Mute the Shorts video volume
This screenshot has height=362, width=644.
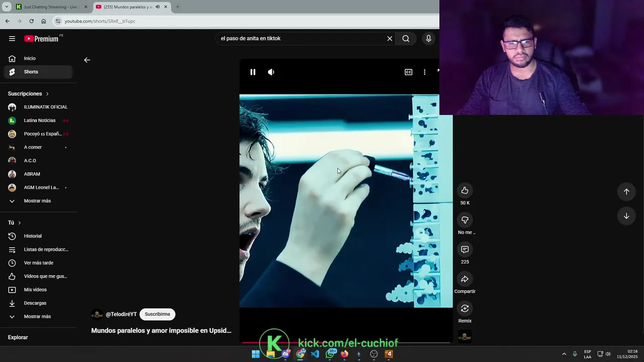point(271,72)
